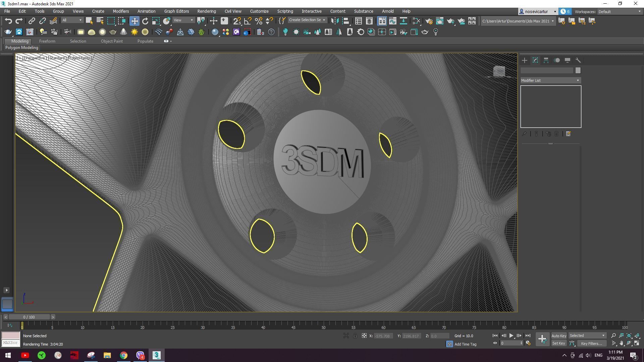Click the Maximize Viewport Toggle icon
Image resolution: width=644 pixels, height=362 pixels.
click(637, 343)
